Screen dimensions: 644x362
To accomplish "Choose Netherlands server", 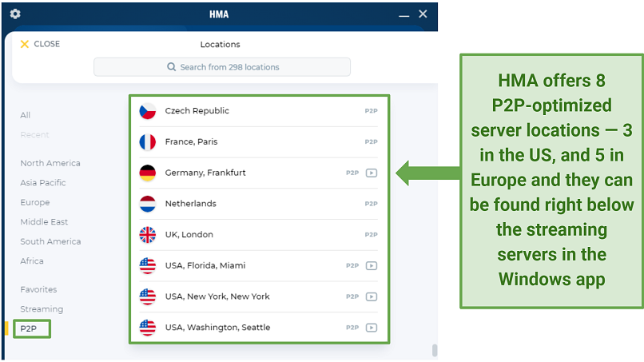I will [x=258, y=204].
